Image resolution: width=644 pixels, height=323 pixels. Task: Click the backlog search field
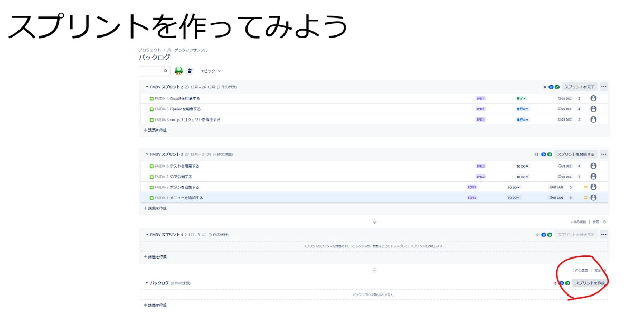tap(154, 71)
